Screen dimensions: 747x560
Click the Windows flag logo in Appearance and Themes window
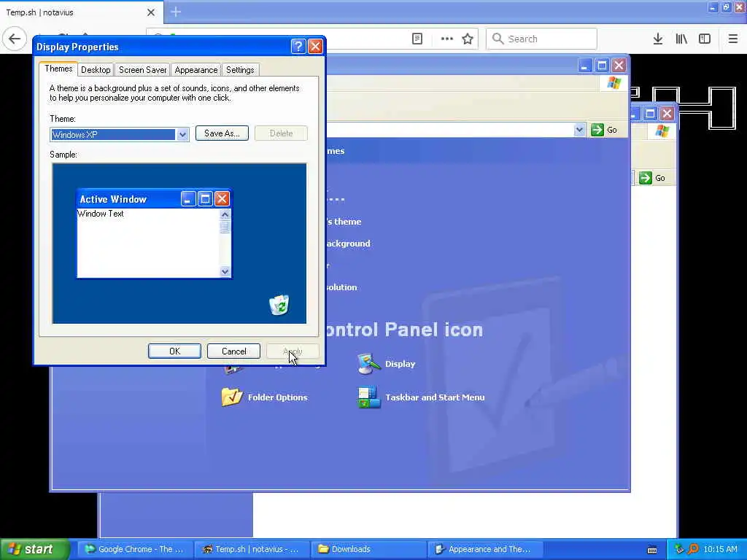[614, 83]
